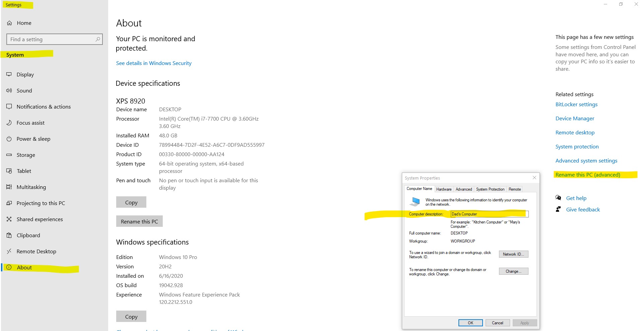Viewport: 644px width, 331px height.
Task: Open See details in Windows Security link
Action: pyautogui.click(x=154, y=63)
